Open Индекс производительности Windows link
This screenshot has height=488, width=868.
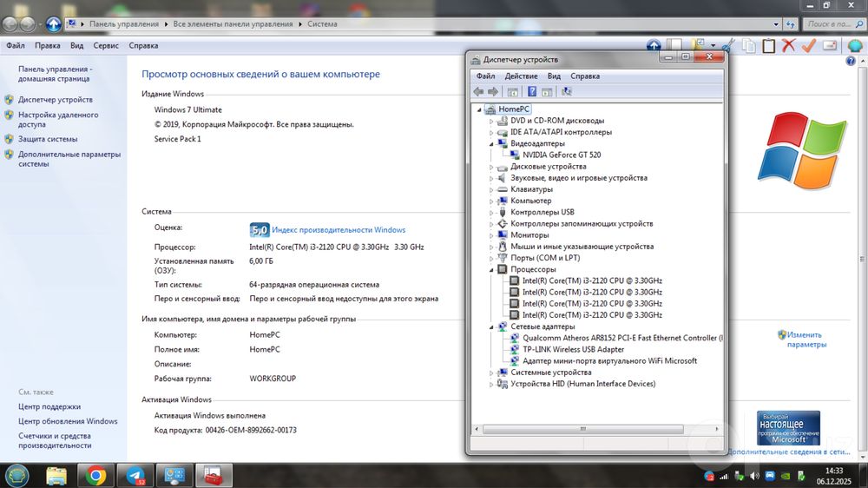(339, 230)
